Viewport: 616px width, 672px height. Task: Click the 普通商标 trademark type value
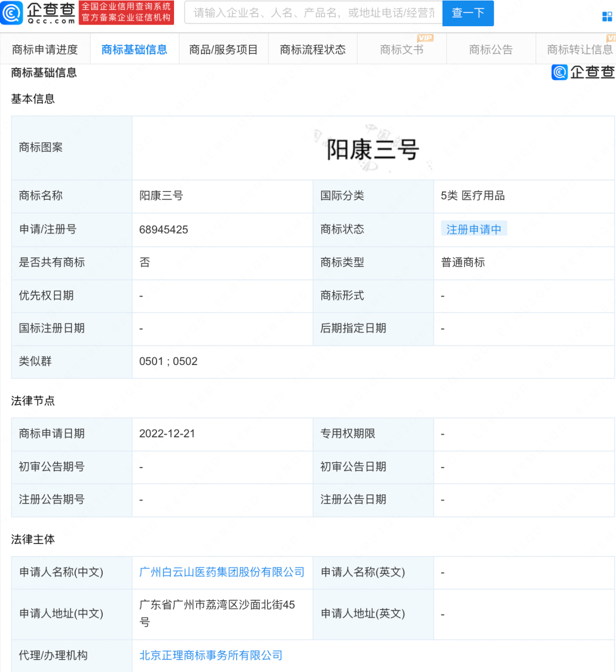[463, 262]
